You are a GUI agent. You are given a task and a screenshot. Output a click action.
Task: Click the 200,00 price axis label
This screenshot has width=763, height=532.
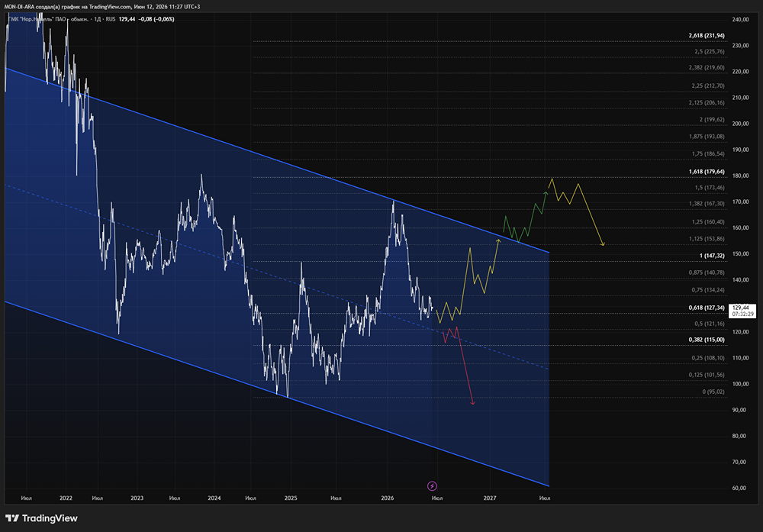click(740, 124)
